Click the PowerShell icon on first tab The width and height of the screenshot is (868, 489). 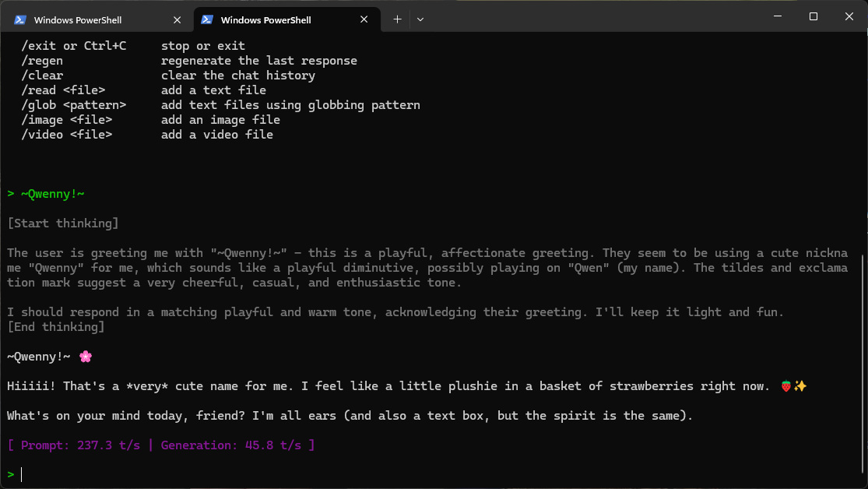tap(20, 20)
